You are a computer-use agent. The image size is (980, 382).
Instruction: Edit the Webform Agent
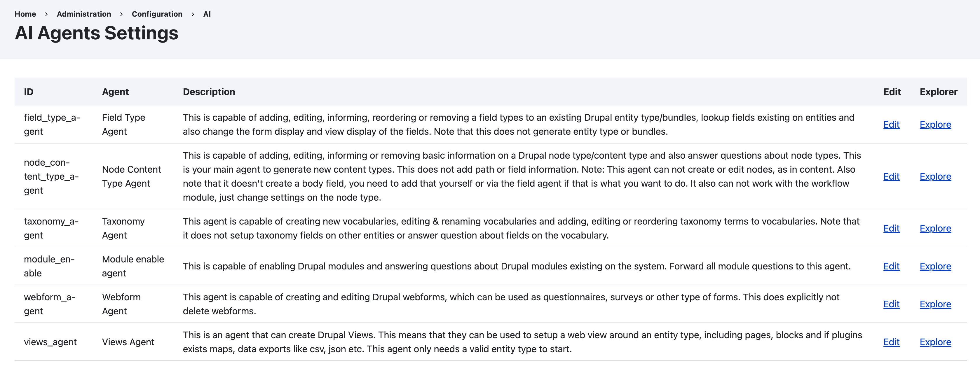coord(891,304)
